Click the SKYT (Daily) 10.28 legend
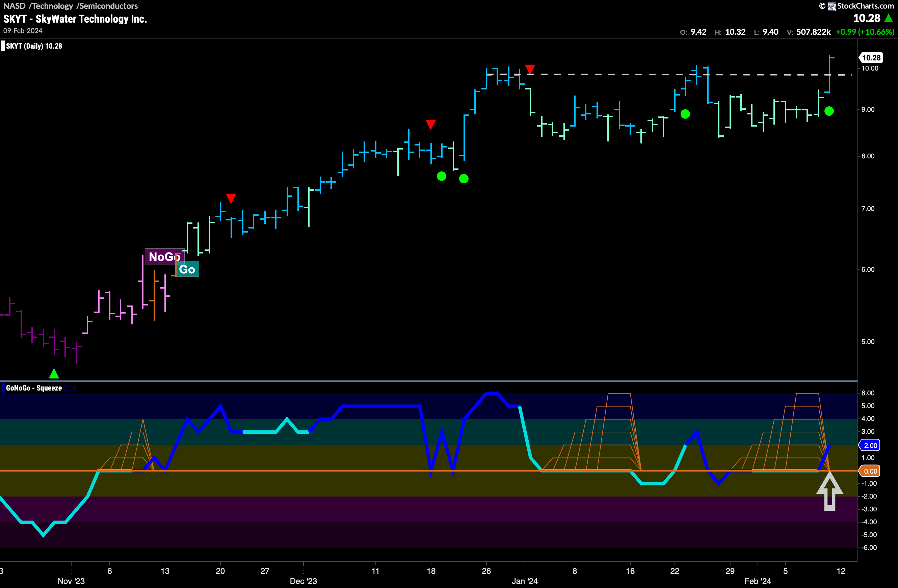 (34, 46)
